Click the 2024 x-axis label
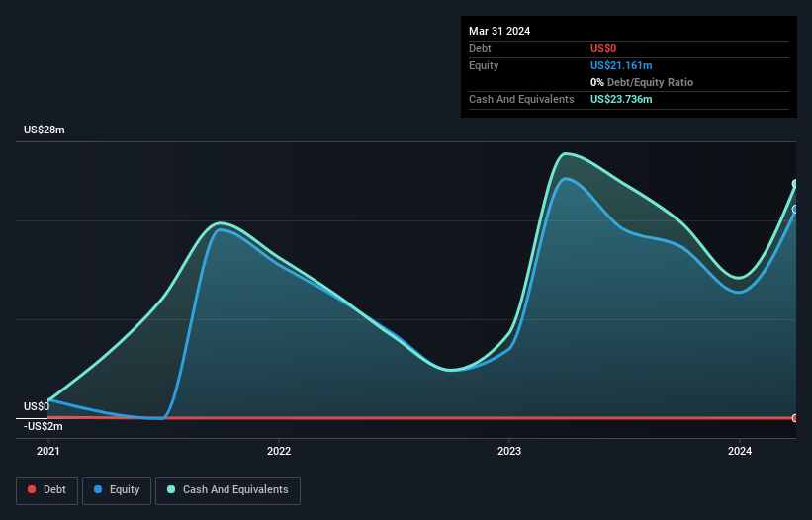The image size is (812, 520). [x=740, y=451]
